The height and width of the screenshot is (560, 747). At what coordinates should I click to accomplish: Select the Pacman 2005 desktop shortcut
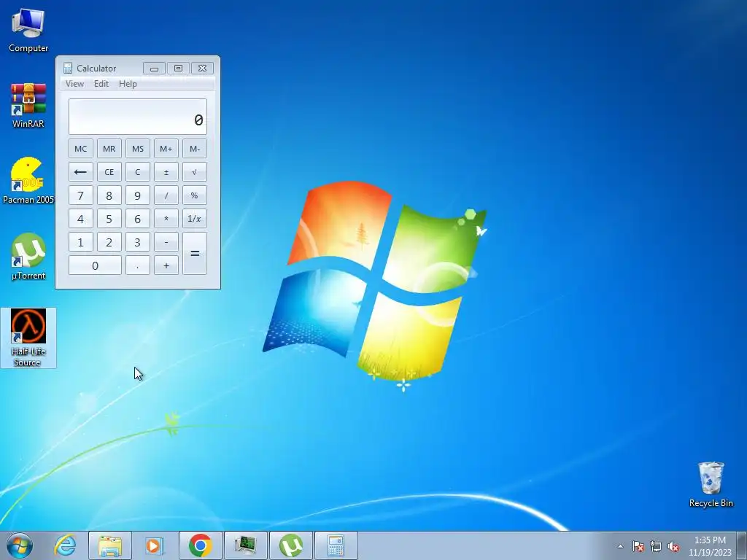pyautogui.click(x=28, y=181)
